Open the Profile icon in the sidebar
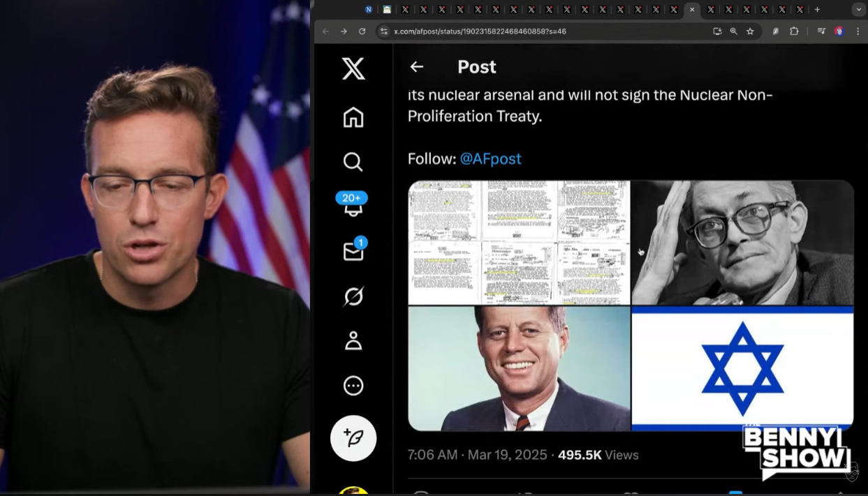 click(x=353, y=341)
